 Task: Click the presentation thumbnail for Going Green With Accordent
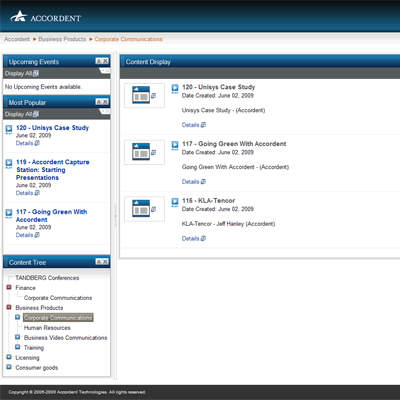(x=141, y=152)
